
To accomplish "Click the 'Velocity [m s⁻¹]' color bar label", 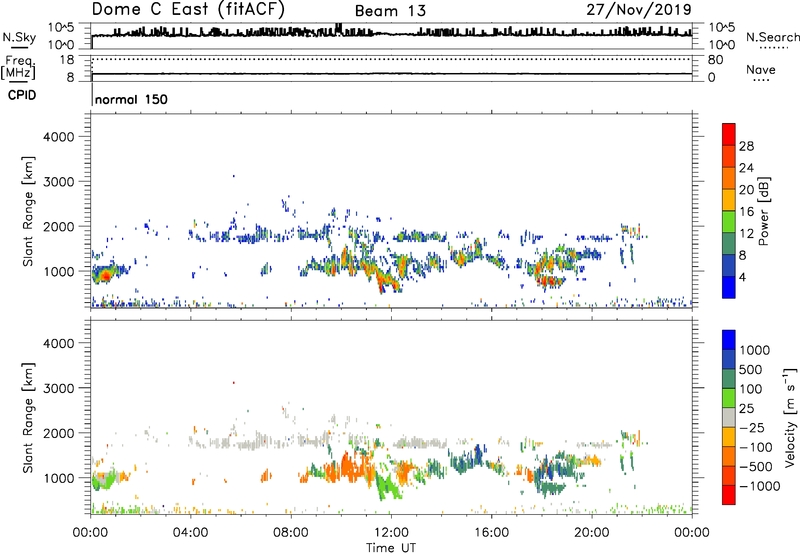I will [790, 417].
